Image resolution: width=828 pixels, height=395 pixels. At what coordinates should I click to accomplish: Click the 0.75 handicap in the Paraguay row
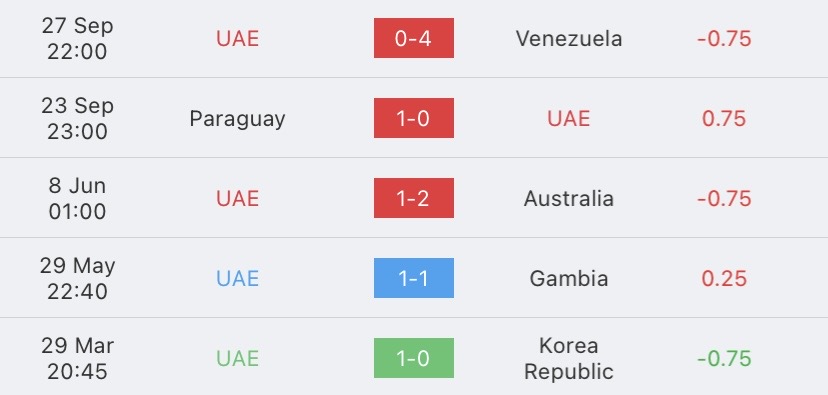coord(724,118)
